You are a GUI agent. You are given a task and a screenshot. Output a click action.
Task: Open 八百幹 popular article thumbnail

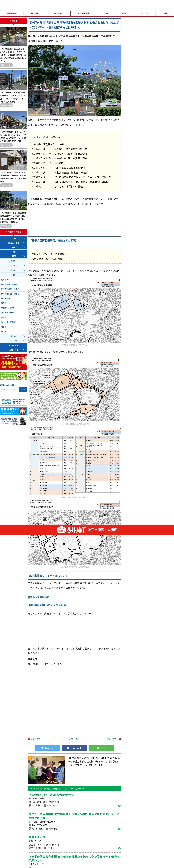13,80
